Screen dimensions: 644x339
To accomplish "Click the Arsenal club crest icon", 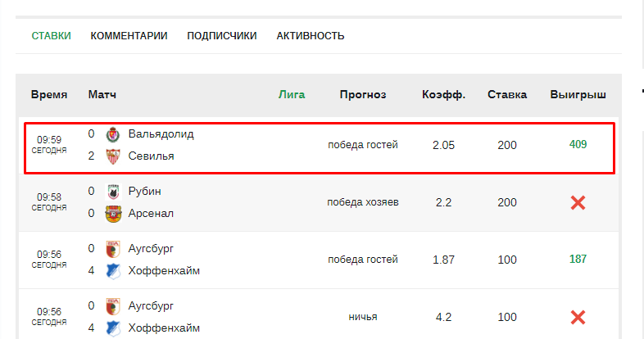I will point(113,214).
